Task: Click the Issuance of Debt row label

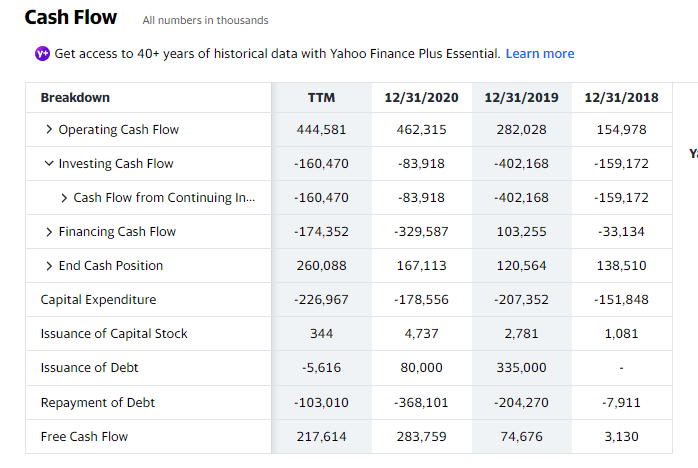Action: click(89, 368)
